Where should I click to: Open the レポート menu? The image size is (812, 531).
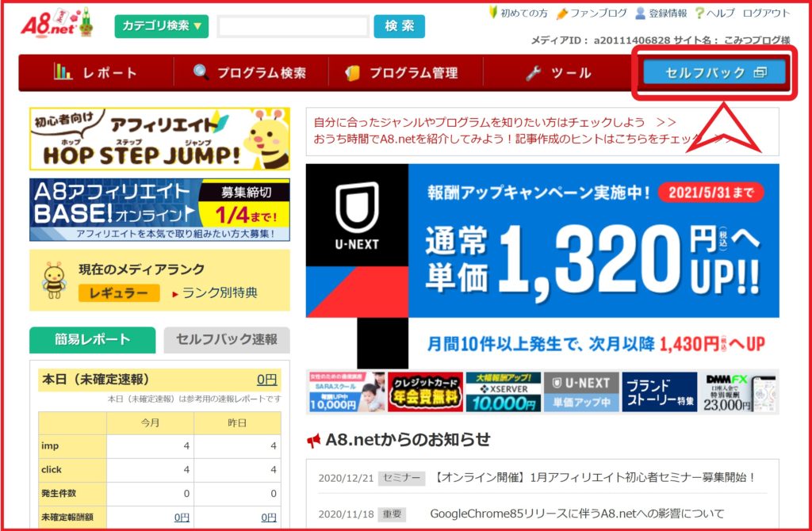[x=96, y=72]
